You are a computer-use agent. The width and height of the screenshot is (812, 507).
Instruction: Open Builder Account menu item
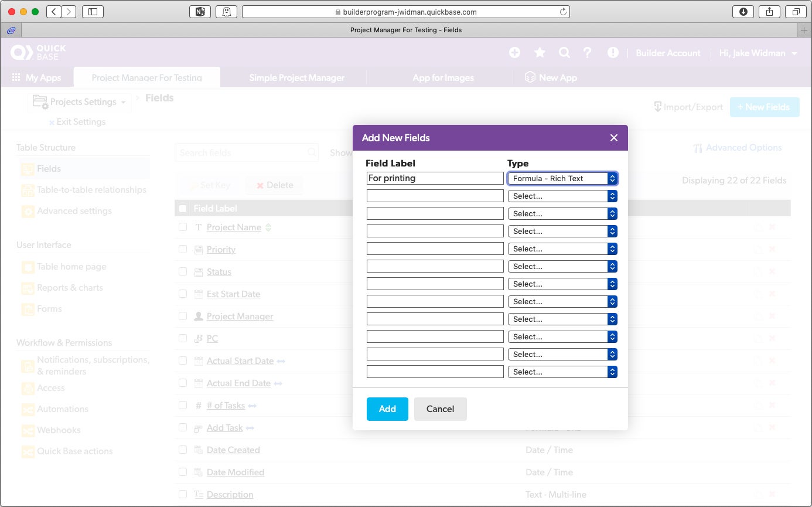coord(668,53)
